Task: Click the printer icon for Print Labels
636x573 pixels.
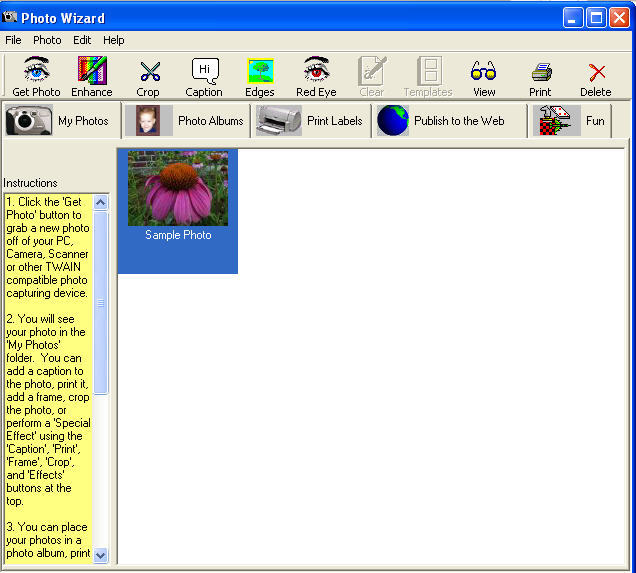Action: tap(279, 120)
